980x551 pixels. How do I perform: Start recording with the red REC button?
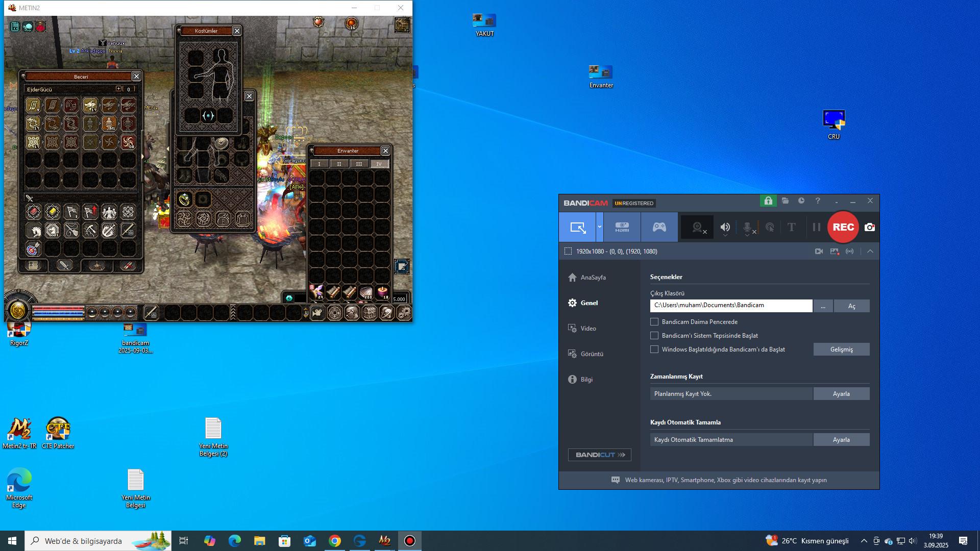tap(843, 227)
